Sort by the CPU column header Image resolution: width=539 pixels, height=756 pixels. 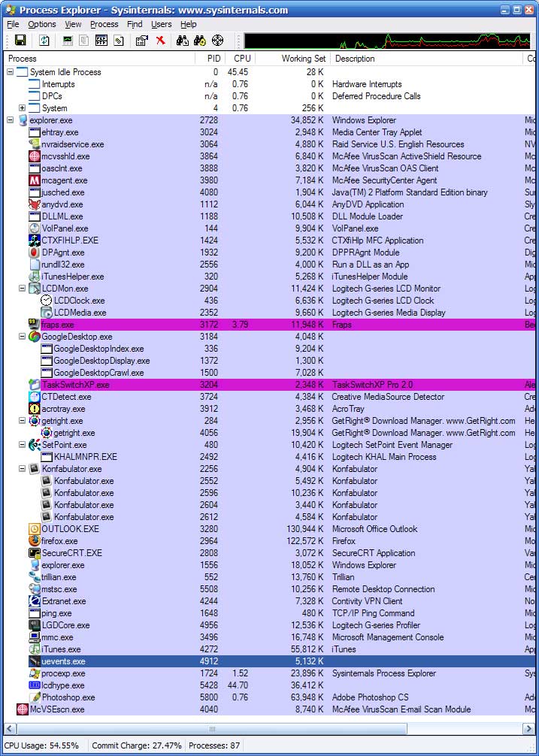tap(242, 58)
